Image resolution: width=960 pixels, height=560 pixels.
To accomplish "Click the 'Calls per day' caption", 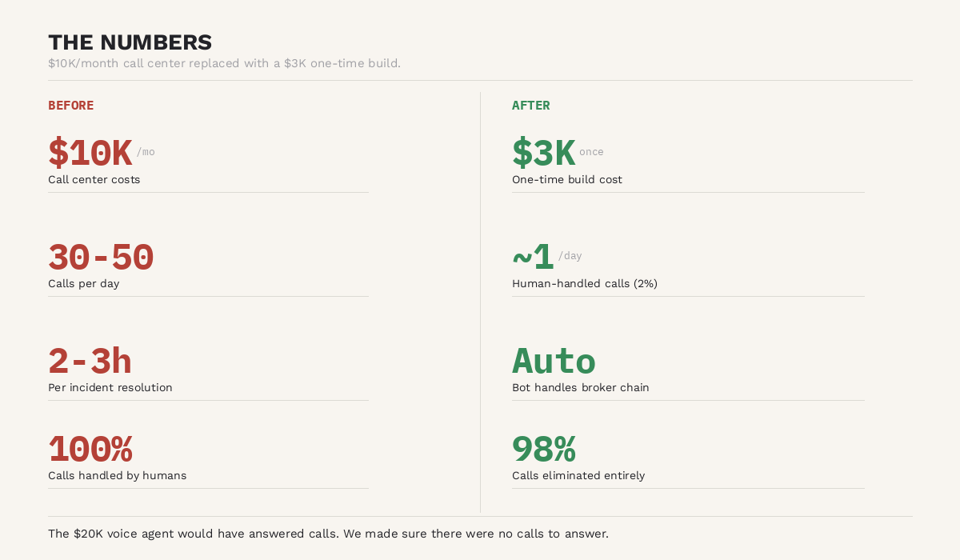I will pyautogui.click(x=83, y=283).
